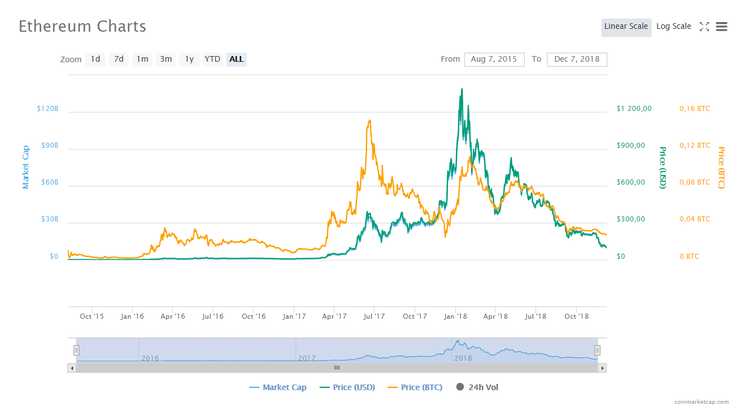Select the ALL zoom range
Image resolution: width=750 pixels, height=419 pixels.
coord(236,59)
